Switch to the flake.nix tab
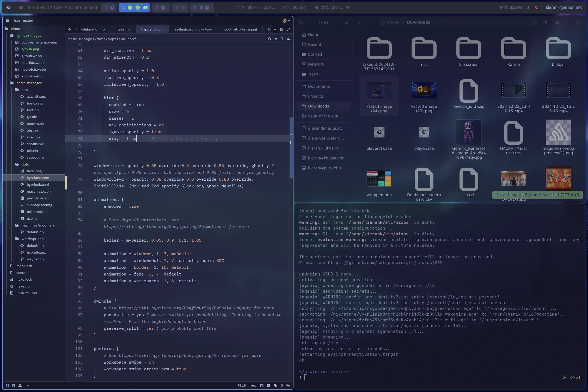588x392 pixels. coord(123,29)
